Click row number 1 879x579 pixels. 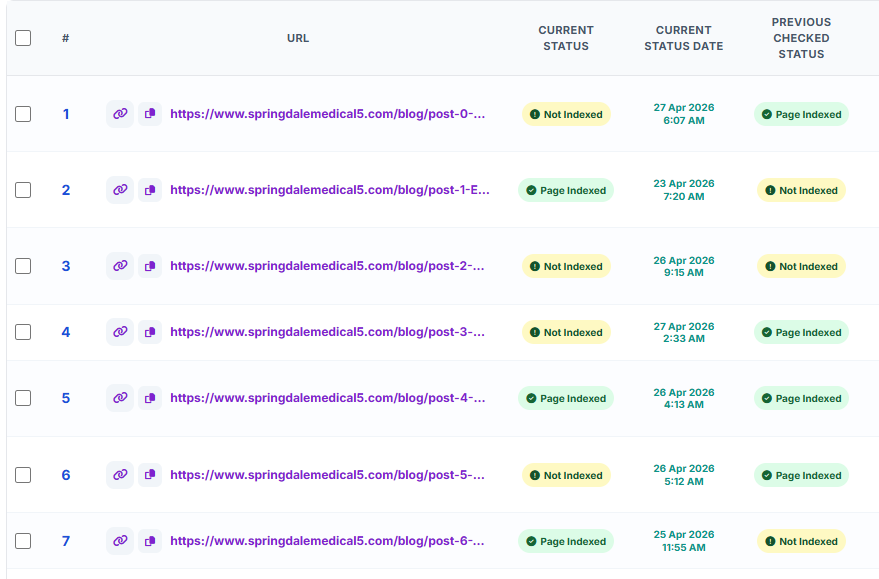[66, 114]
